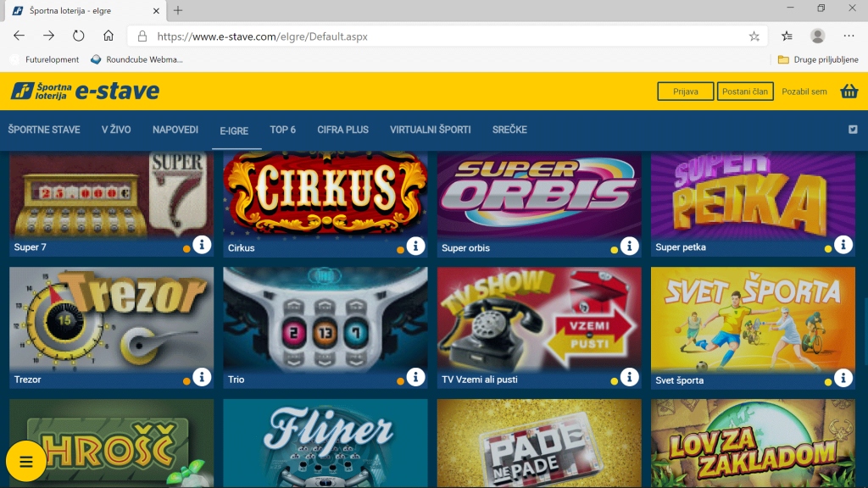Open the NAPOVEDI section
The width and height of the screenshot is (868, 488).
pyautogui.click(x=175, y=130)
